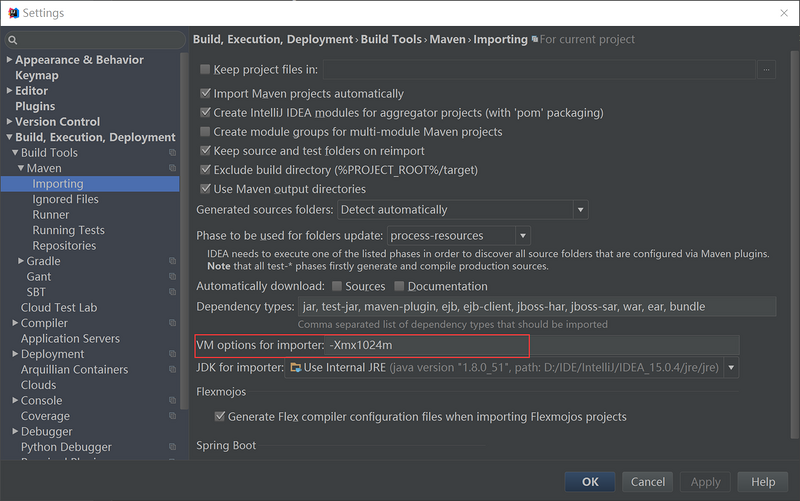Toggle Use Maven output directories checkbox
The width and height of the screenshot is (800, 501).
(x=206, y=189)
